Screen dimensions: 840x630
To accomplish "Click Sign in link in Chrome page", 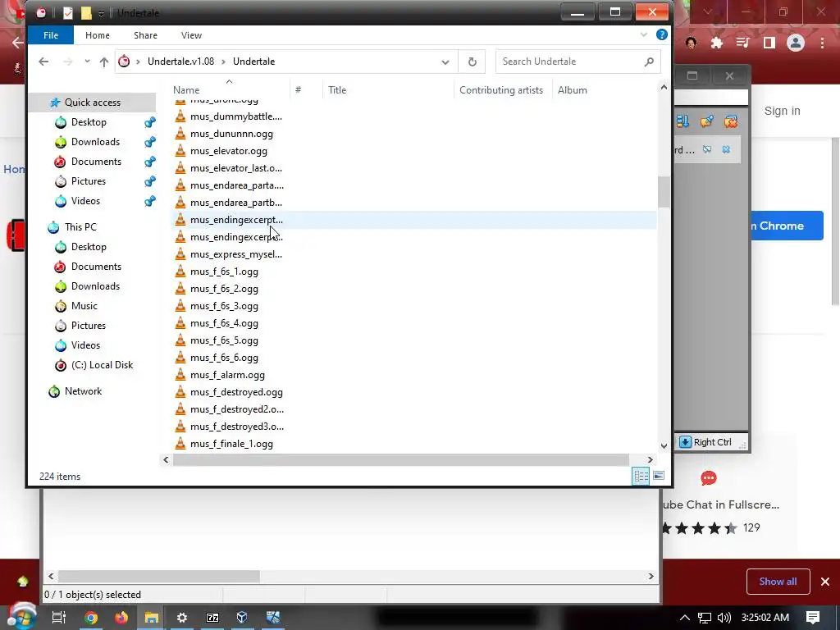I will 782,111.
